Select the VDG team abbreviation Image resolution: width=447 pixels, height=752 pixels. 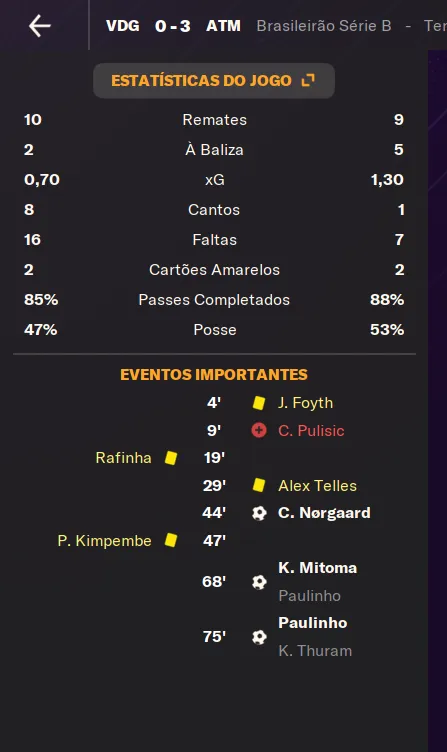click(x=123, y=26)
